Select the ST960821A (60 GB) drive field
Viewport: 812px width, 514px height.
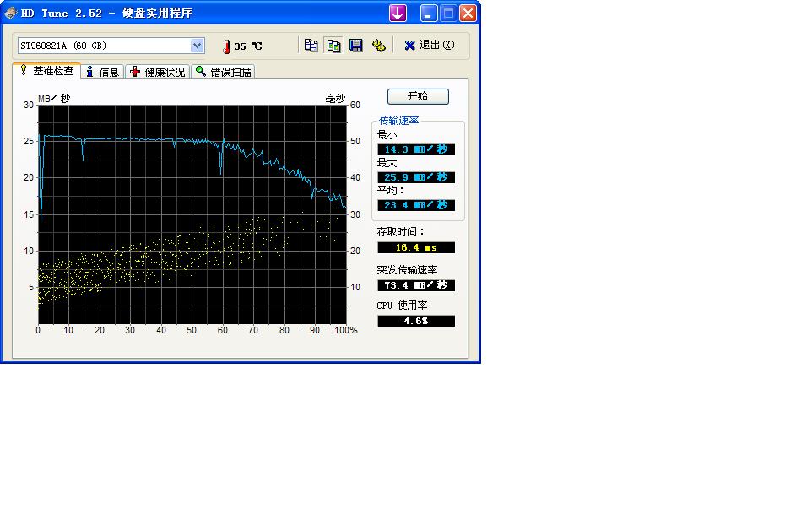coord(103,46)
